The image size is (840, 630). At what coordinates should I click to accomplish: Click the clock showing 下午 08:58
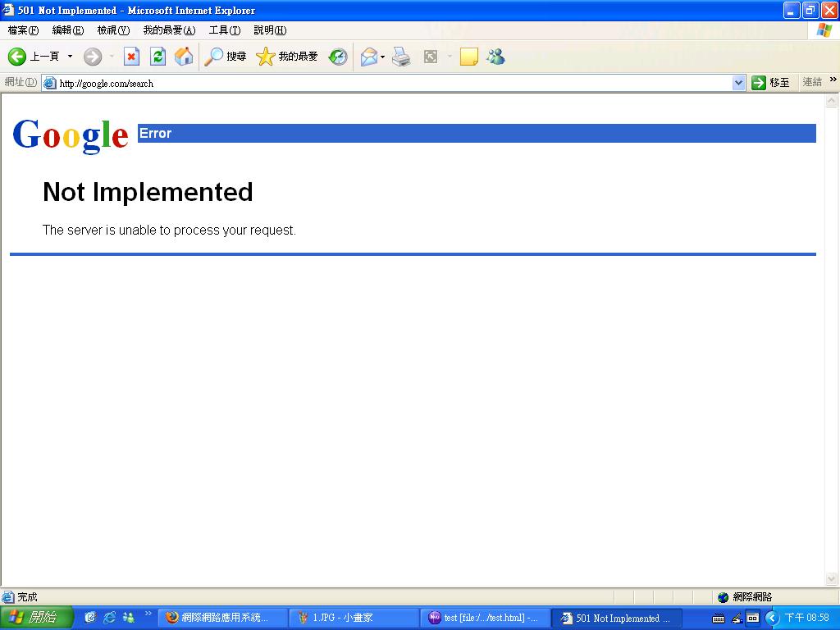click(807, 618)
